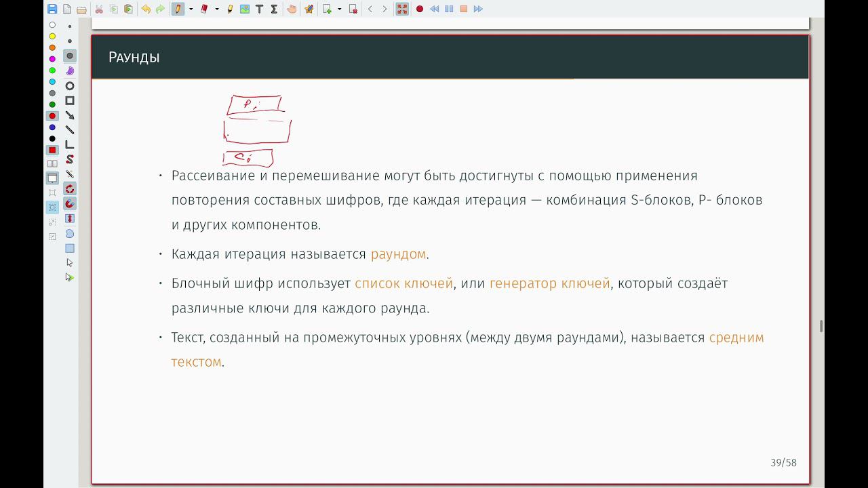The image size is (868, 488).
Task: Cut the selection with the scissors icon
Action: pos(99,9)
